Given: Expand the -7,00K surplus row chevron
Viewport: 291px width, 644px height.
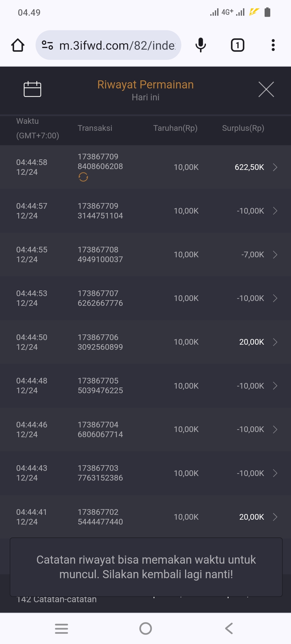Looking at the screenshot, I should coord(275,255).
